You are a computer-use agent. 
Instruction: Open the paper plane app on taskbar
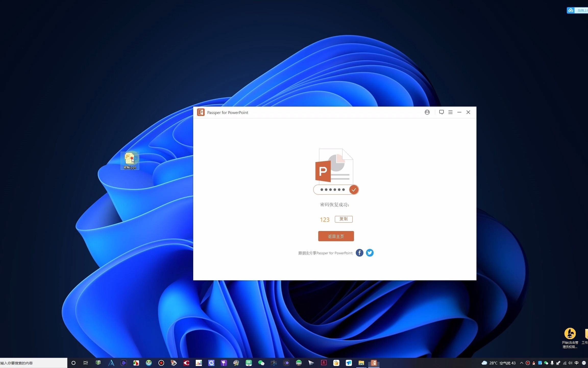[x=311, y=363]
